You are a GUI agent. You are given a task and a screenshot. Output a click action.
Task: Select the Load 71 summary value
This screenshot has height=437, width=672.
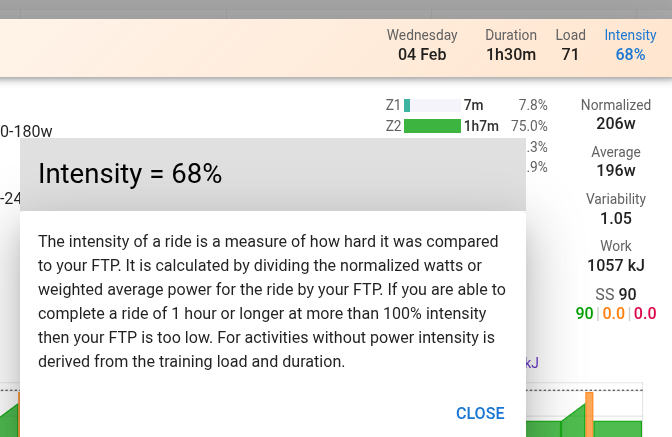coord(570,45)
